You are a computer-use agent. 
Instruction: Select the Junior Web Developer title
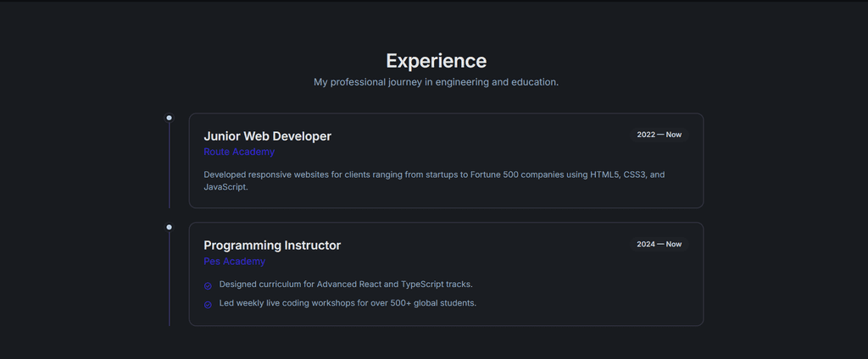click(x=267, y=136)
